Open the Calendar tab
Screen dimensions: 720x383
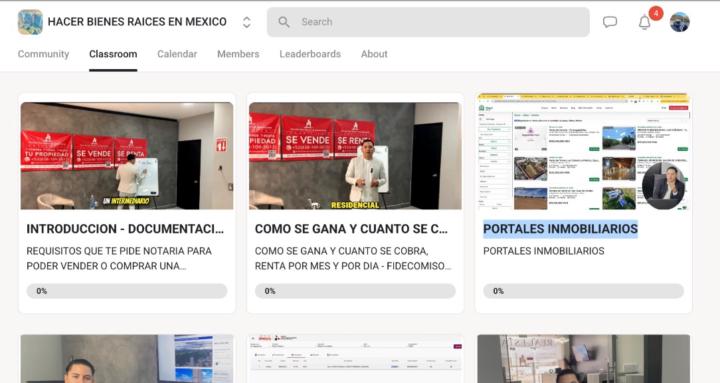click(177, 54)
